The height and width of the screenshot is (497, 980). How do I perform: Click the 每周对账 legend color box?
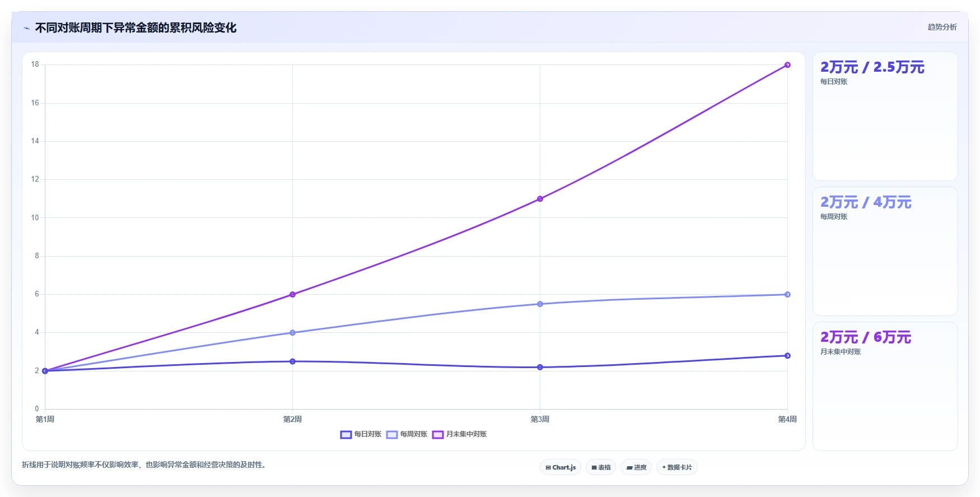click(392, 435)
